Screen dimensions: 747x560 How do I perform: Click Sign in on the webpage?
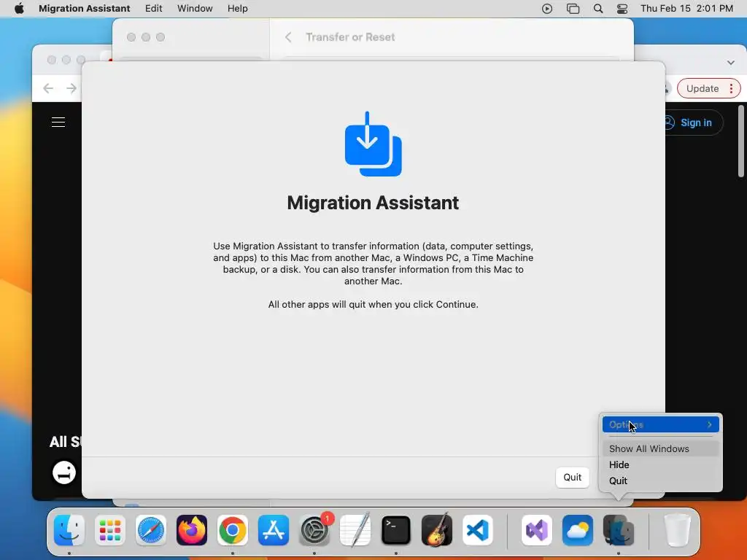click(695, 122)
